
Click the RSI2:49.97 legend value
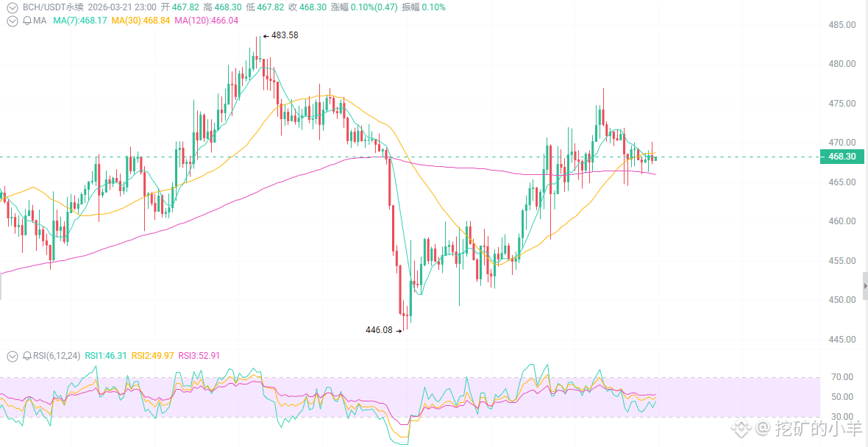tap(152, 356)
